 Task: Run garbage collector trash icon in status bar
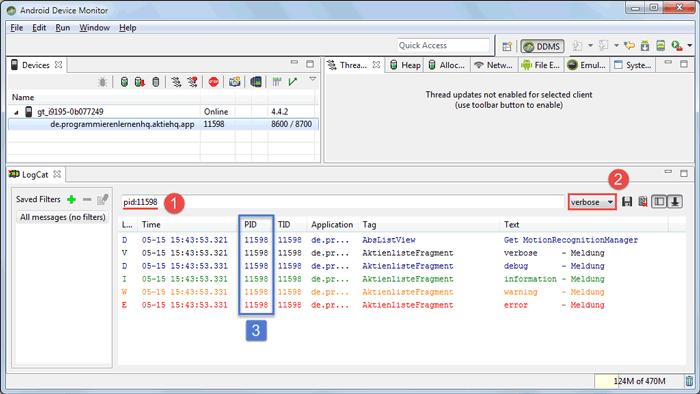(x=690, y=381)
